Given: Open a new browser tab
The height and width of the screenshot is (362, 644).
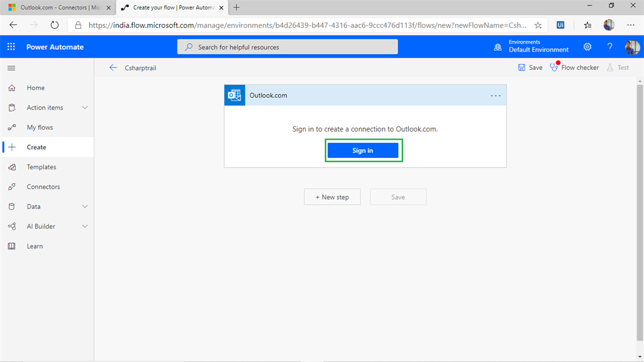Looking at the screenshot, I should click(236, 8).
